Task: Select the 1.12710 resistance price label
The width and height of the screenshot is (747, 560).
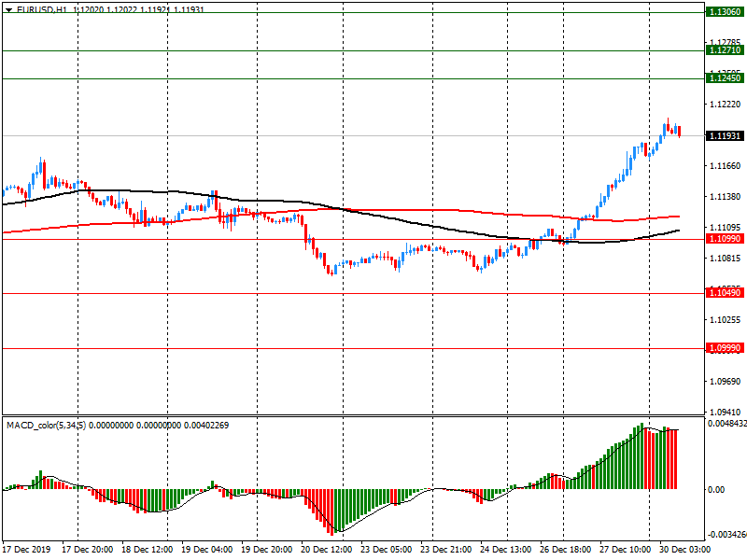Action: coord(726,50)
